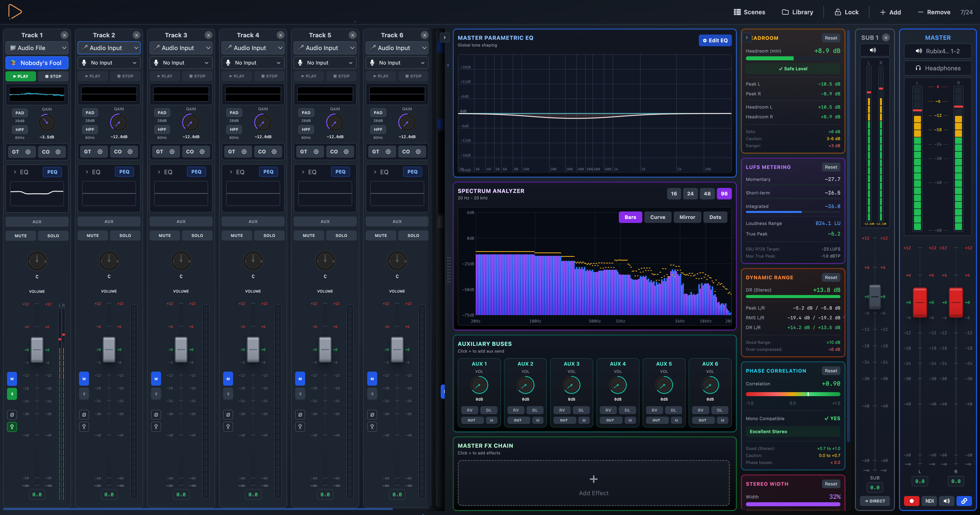Switch spectrum analyzer to Curve view
Image resolution: width=980 pixels, height=515 pixels.
(x=658, y=217)
